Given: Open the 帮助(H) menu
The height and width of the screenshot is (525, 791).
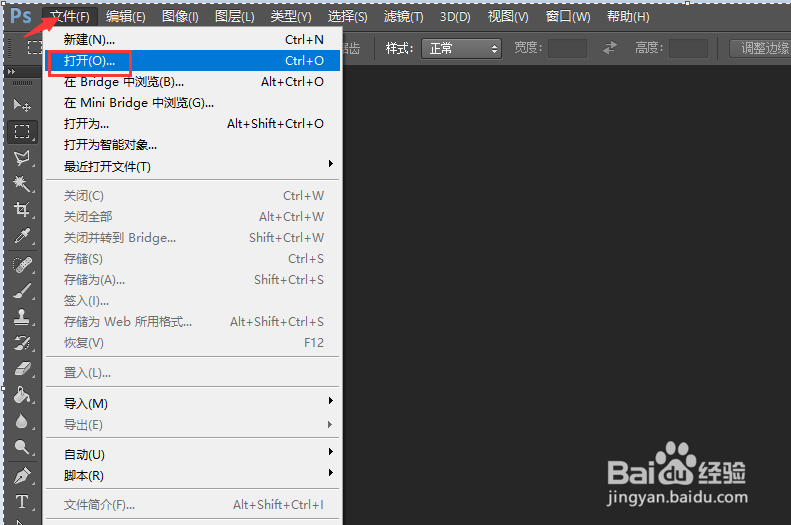Looking at the screenshot, I should pyautogui.click(x=628, y=17).
